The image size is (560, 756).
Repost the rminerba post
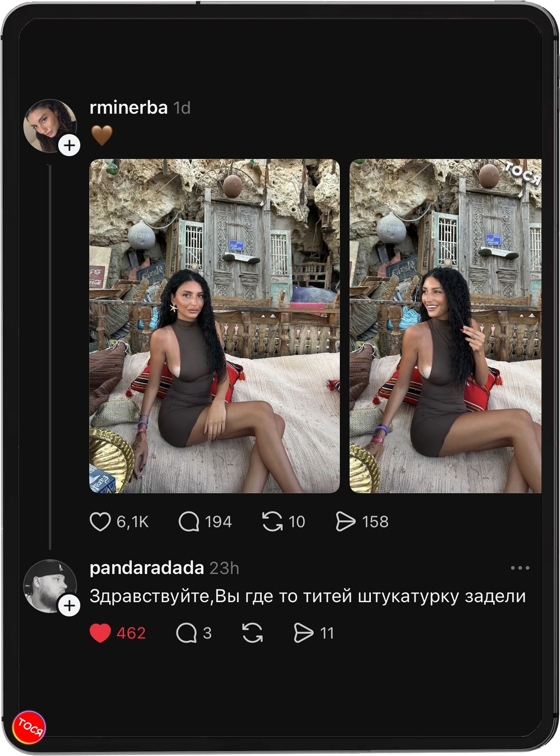coord(272,522)
